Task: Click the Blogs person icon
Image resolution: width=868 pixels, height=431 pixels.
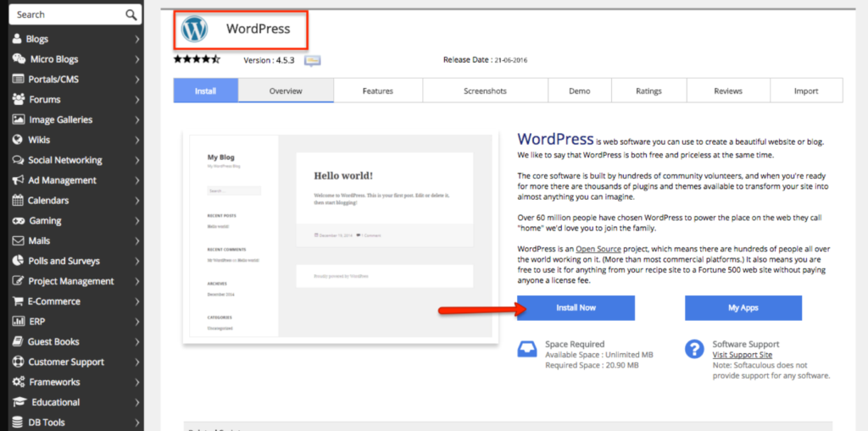Action: pos(17,39)
